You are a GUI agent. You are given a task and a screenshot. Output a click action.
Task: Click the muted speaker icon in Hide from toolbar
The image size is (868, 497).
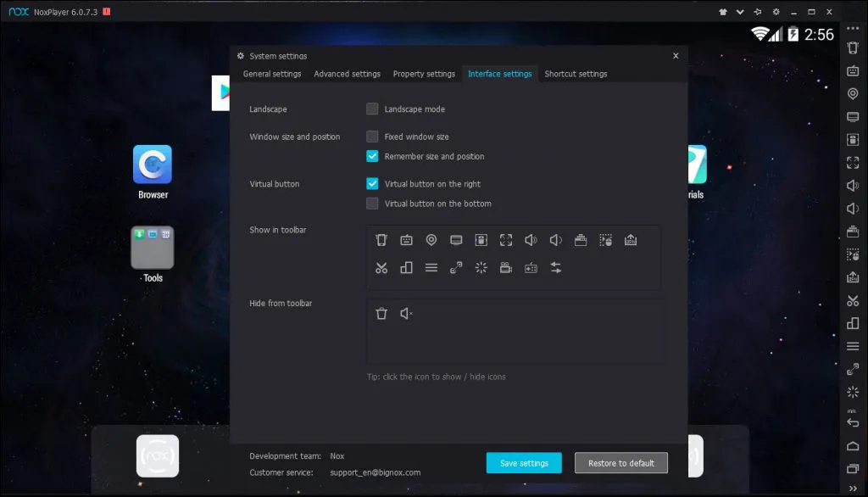(x=404, y=313)
